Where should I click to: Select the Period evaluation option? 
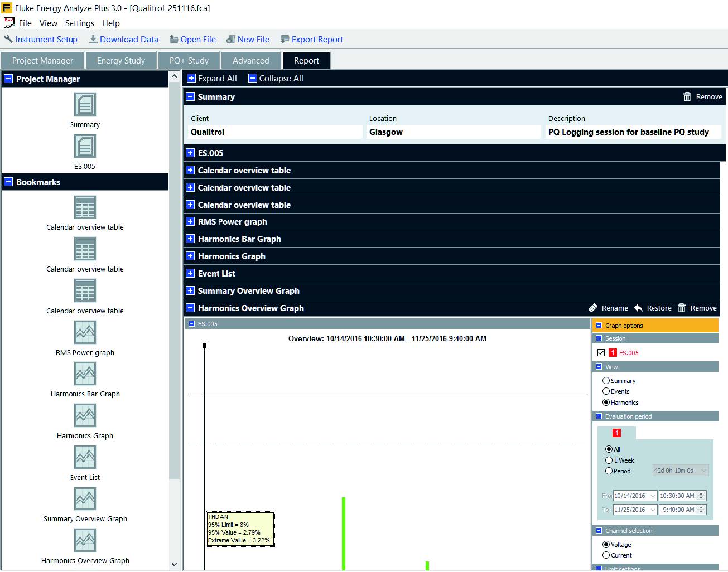pos(609,471)
